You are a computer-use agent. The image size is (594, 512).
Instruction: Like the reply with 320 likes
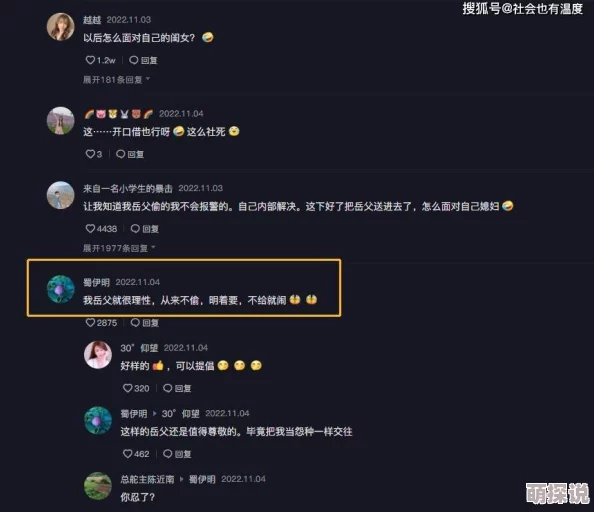point(127,388)
